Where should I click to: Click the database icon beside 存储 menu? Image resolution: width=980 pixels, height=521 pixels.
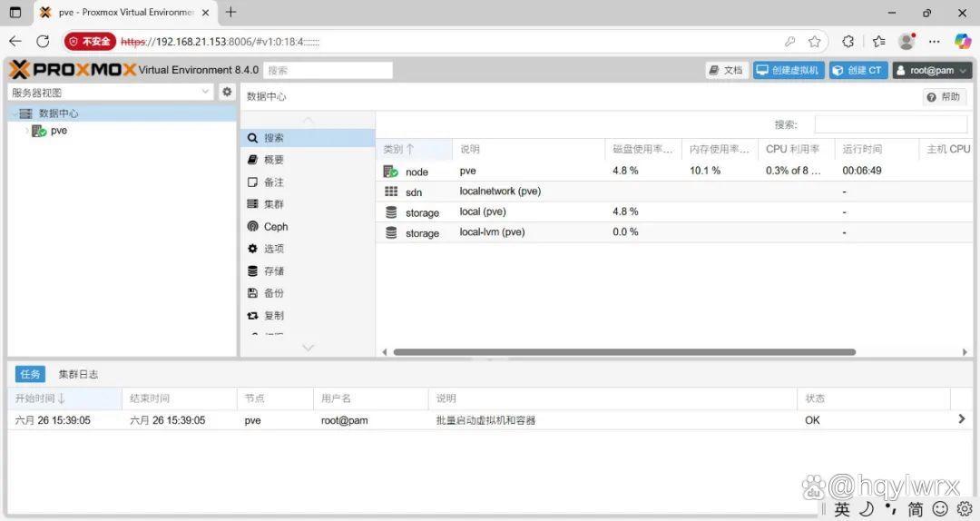pos(252,270)
